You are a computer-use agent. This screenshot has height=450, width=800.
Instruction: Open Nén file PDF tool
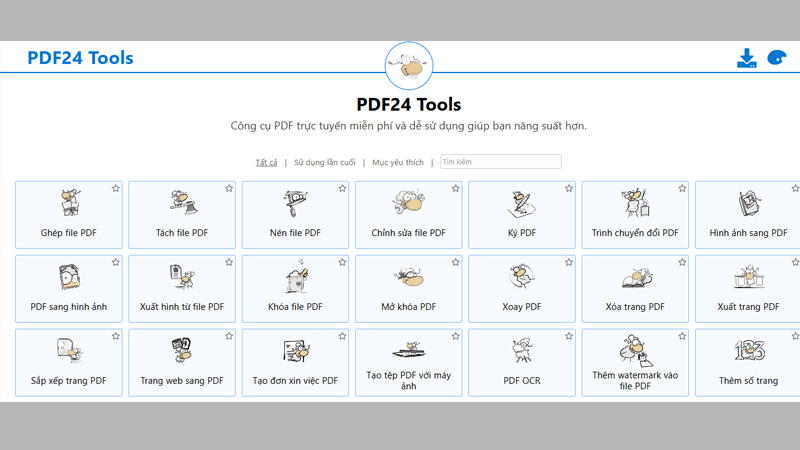295,215
